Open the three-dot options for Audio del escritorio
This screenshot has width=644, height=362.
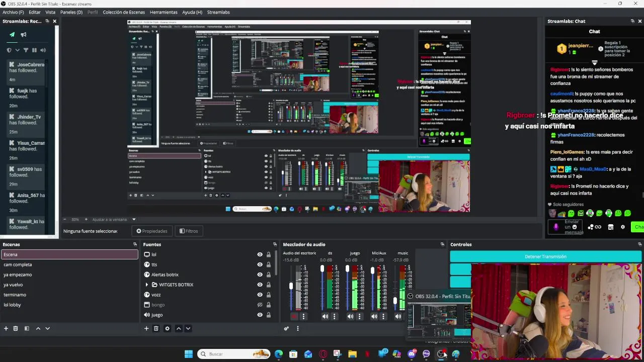(x=303, y=316)
